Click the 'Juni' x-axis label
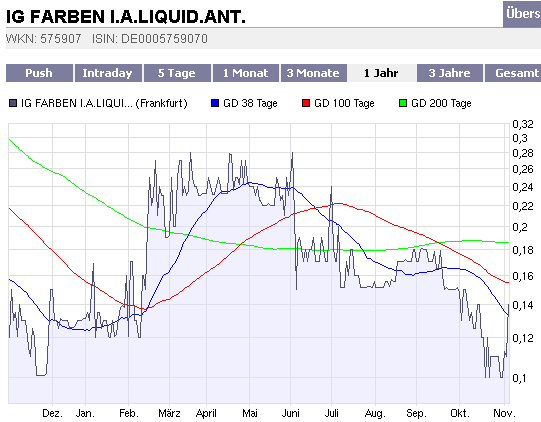Screen dimensions: 541x422 click(291, 413)
